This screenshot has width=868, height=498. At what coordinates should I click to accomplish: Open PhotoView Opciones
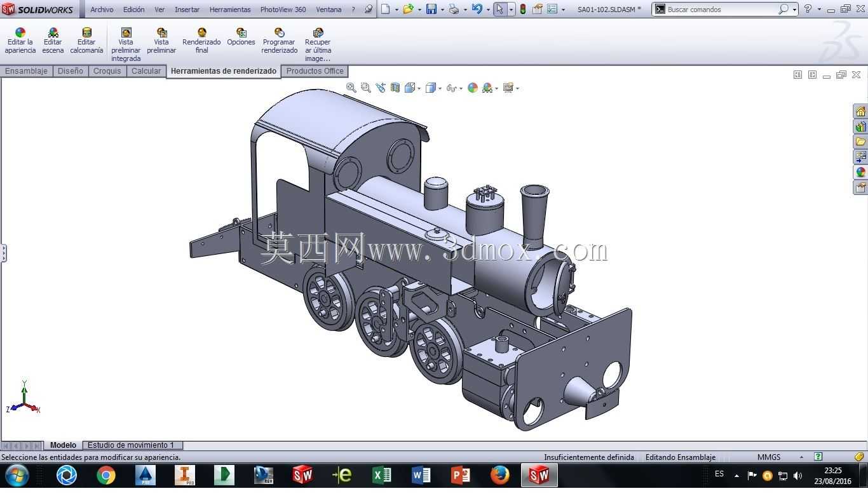[x=241, y=37]
